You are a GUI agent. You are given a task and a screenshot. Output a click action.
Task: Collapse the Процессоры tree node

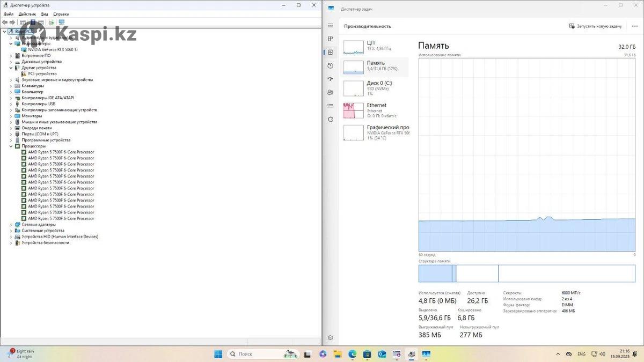click(11, 146)
